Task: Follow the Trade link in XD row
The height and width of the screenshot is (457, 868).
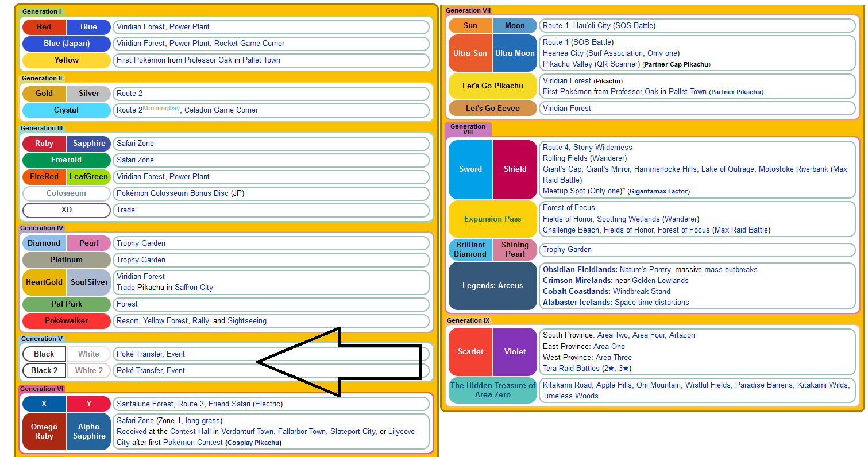Action: pos(126,210)
